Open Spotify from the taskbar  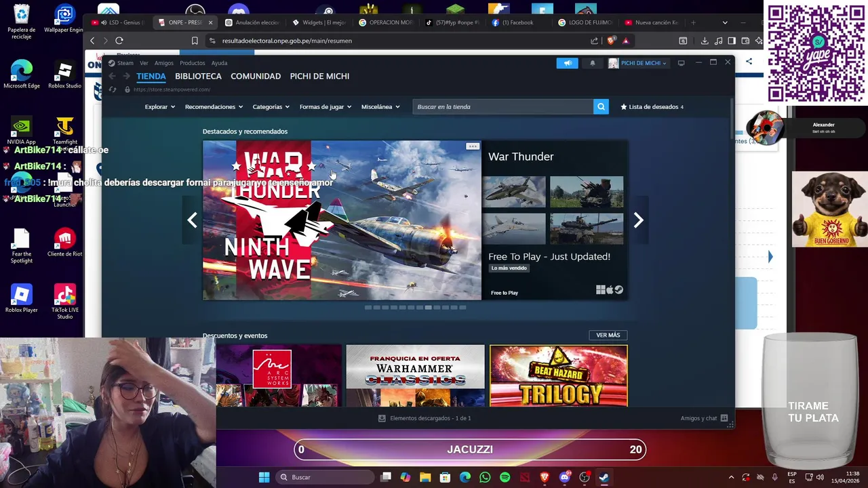(505, 477)
